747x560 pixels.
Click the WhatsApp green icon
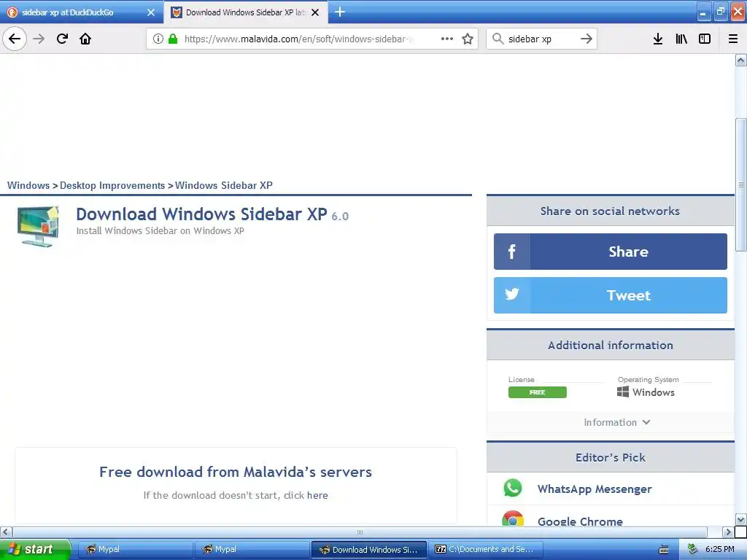(513, 488)
